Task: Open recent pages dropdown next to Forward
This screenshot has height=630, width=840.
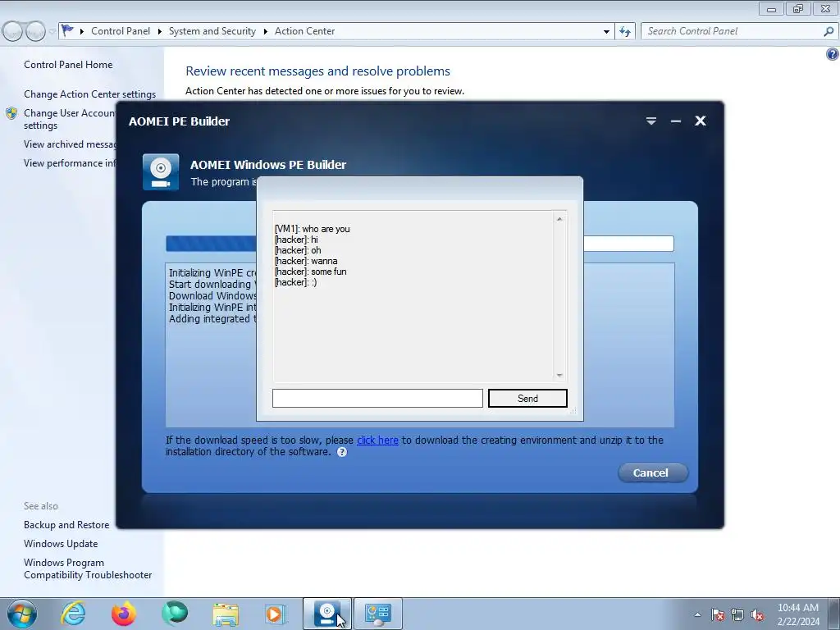Action: coord(52,32)
